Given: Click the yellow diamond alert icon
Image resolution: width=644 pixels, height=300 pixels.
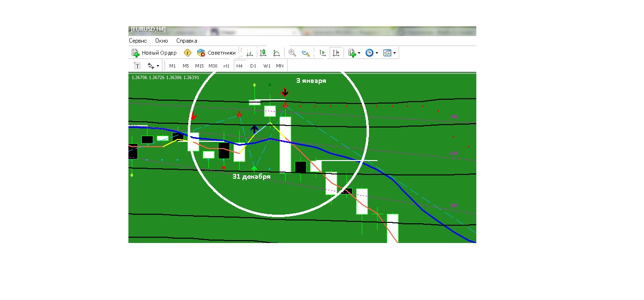Looking at the screenshot, I should pos(187,53).
